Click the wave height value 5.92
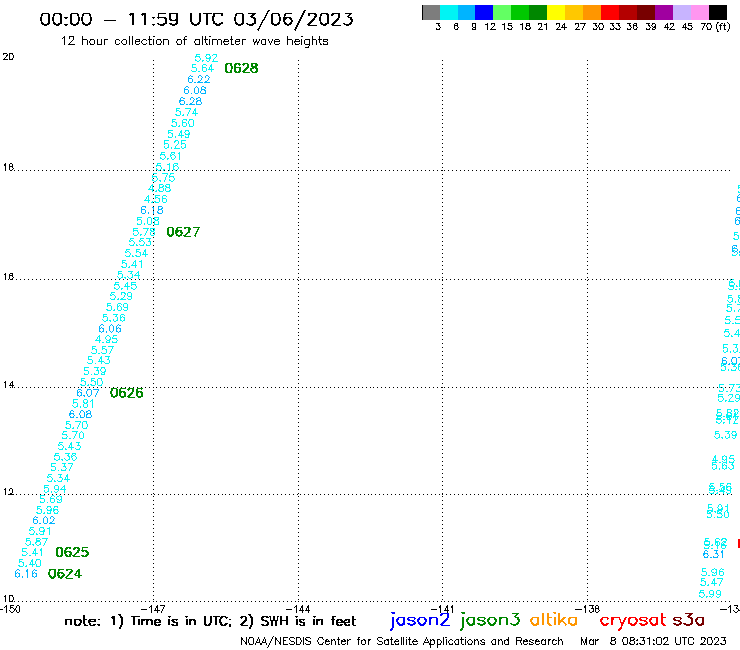Image resolution: width=740 pixels, height=650 pixels. point(206,58)
